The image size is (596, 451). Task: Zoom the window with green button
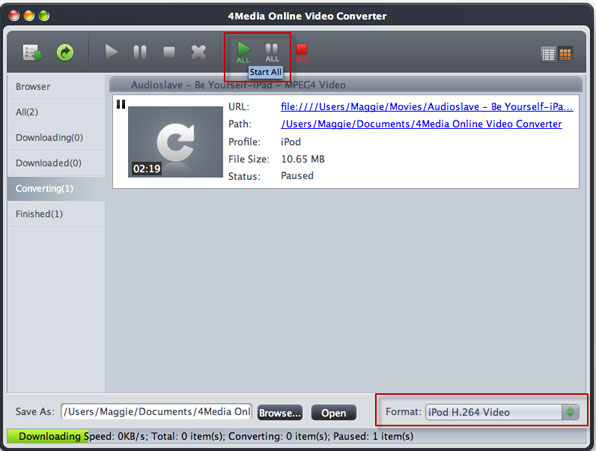point(44,16)
